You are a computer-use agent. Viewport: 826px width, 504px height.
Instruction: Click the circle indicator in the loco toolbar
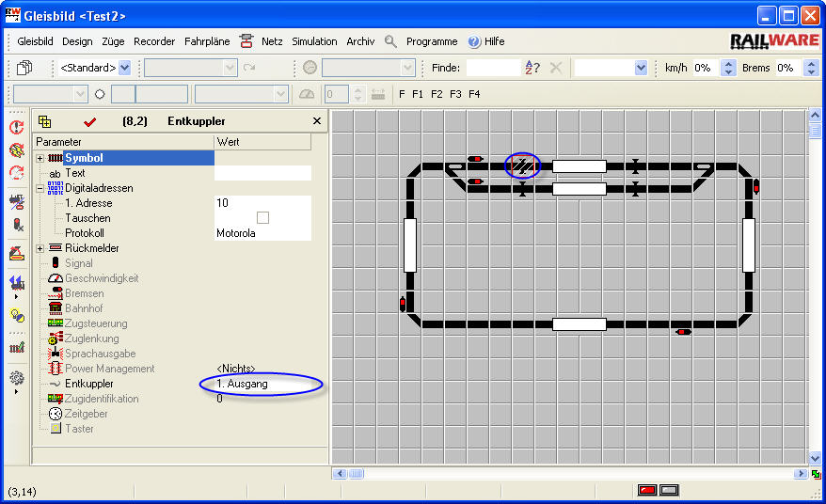point(100,94)
